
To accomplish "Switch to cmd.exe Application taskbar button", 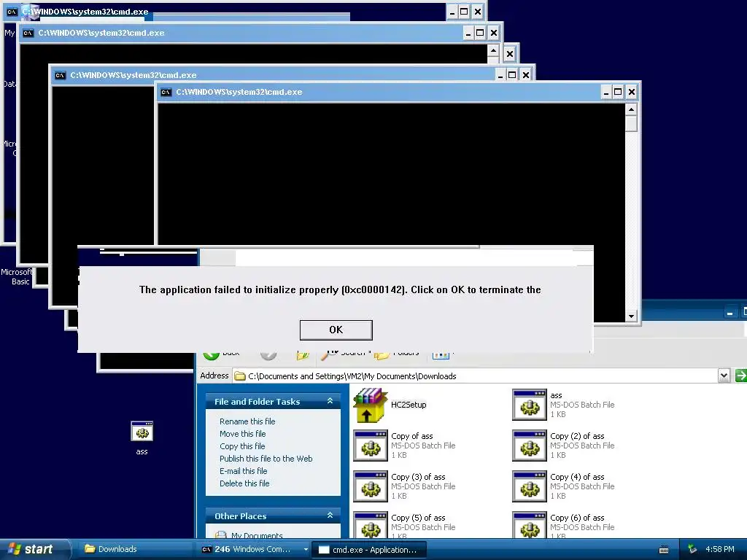I will click(368, 550).
